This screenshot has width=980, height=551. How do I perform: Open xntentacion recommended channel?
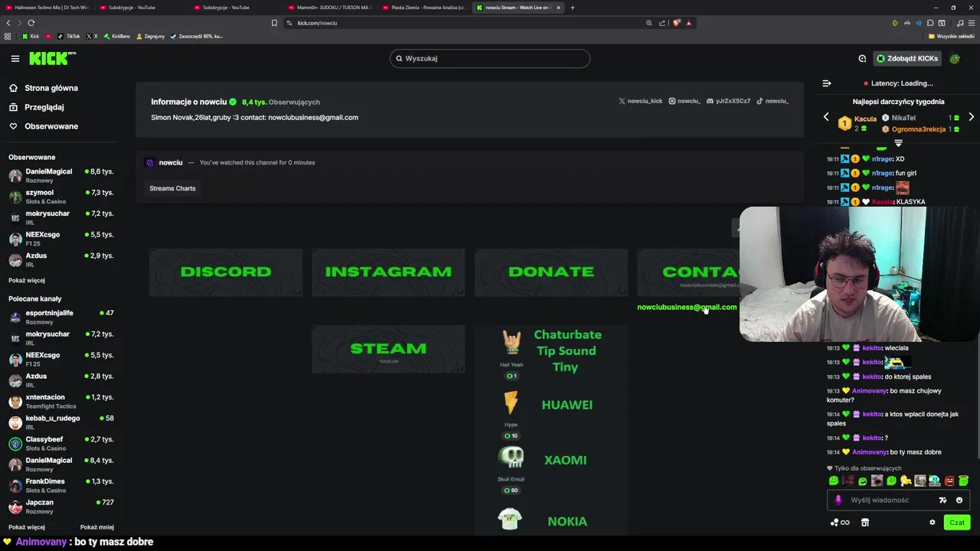point(61,401)
